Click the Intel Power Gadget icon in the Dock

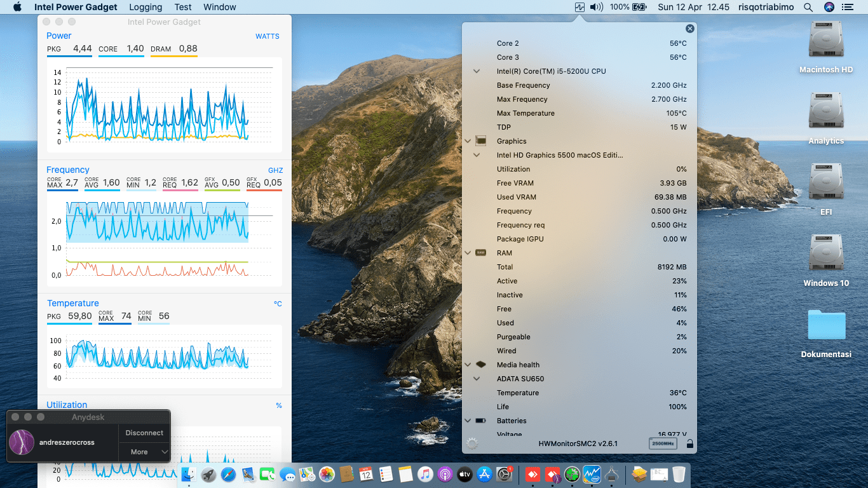[592, 474]
